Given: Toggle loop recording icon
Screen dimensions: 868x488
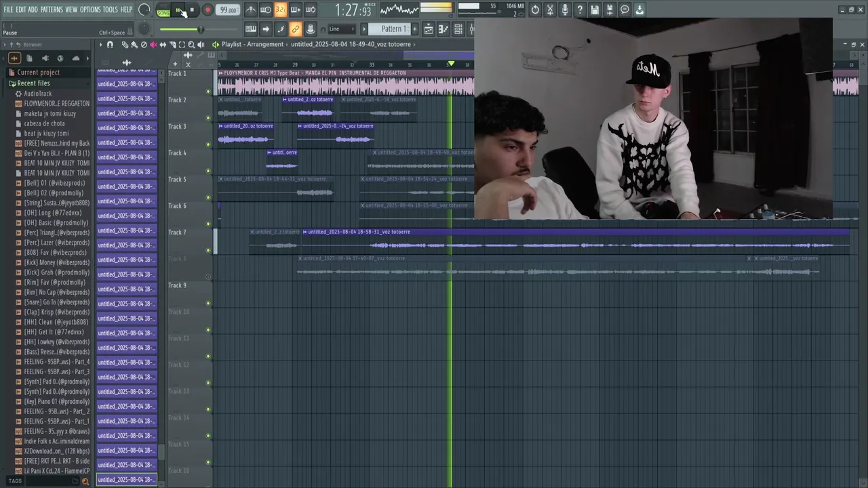Looking at the screenshot, I should point(310,9).
